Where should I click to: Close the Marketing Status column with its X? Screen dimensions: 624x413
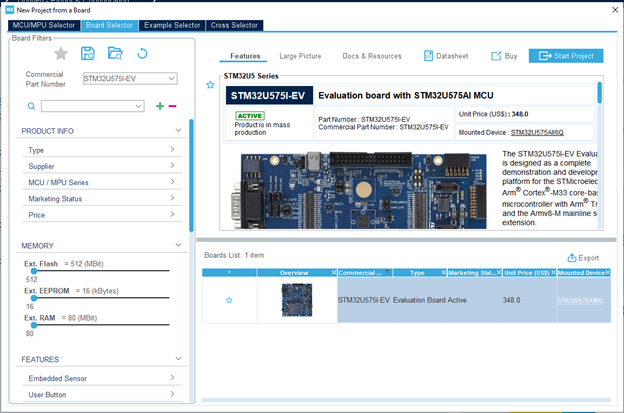pos(499,273)
